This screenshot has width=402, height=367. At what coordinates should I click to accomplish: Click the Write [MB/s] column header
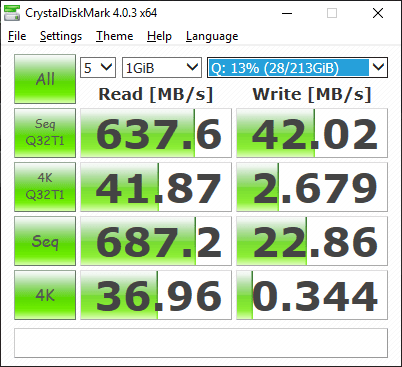pos(312,94)
